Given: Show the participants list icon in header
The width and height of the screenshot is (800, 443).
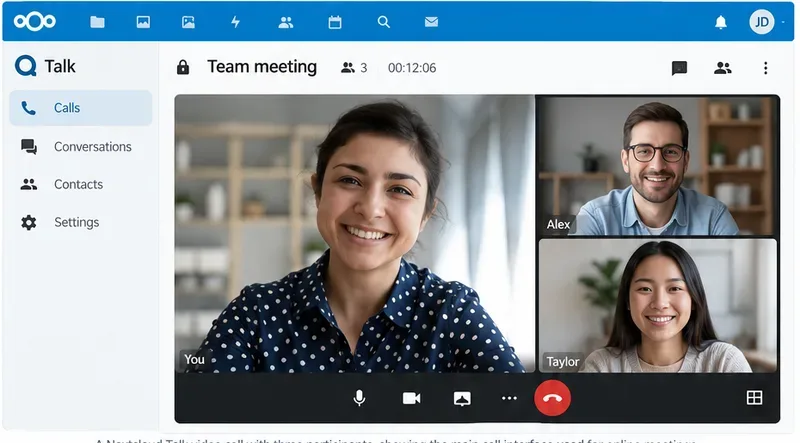Looking at the screenshot, I should tap(722, 68).
